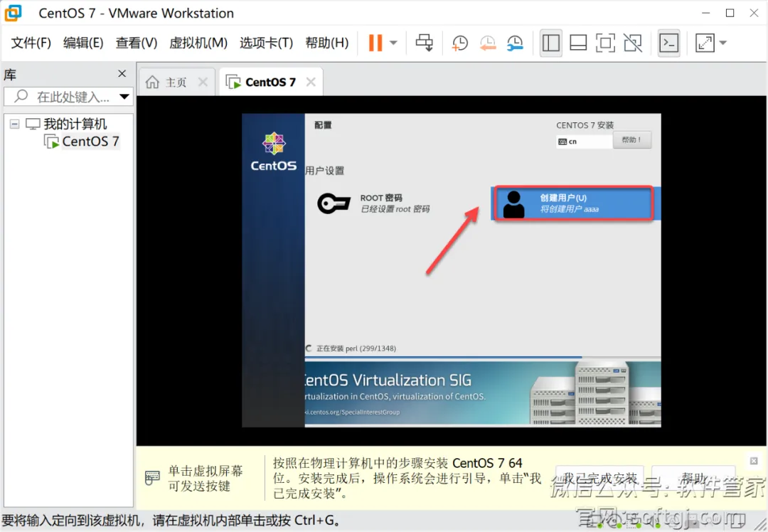This screenshot has height=532, width=768.
Task: Select 我的计算机 in the library tree
Action: [x=75, y=124]
